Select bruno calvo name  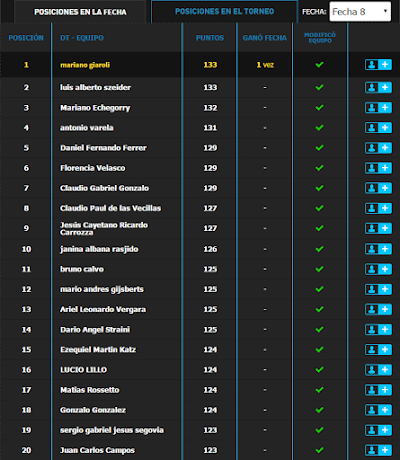coord(82,269)
